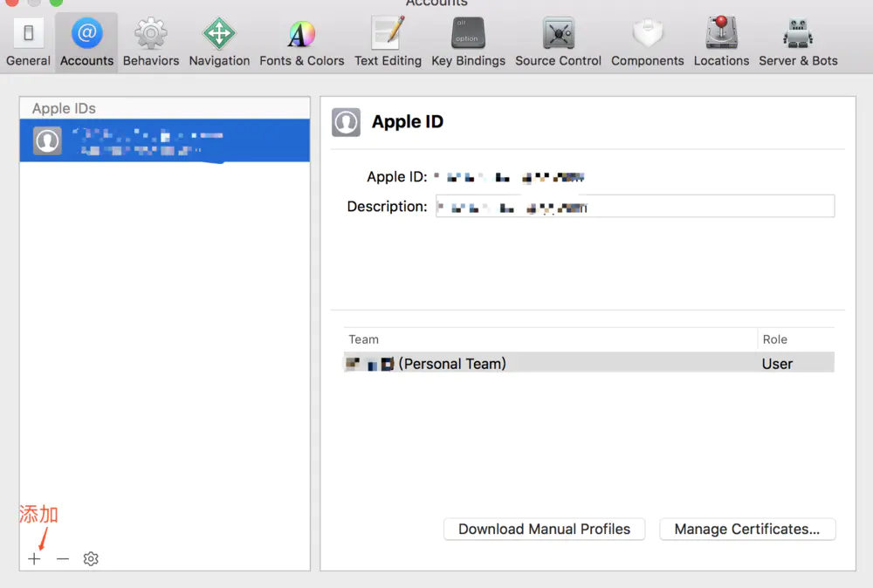Show Key Bindings preferences
The image size is (873, 588).
pos(468,43)
